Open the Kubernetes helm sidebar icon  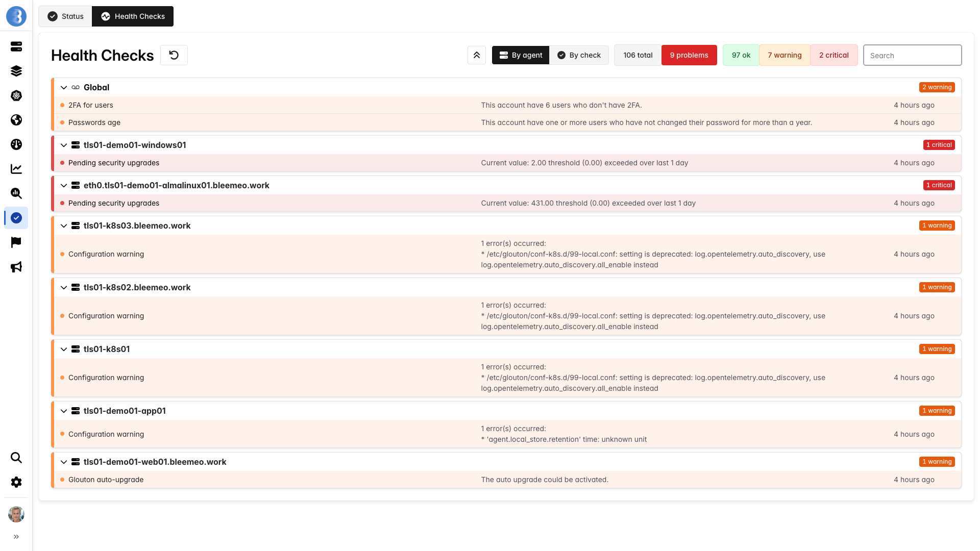point(16,95)
